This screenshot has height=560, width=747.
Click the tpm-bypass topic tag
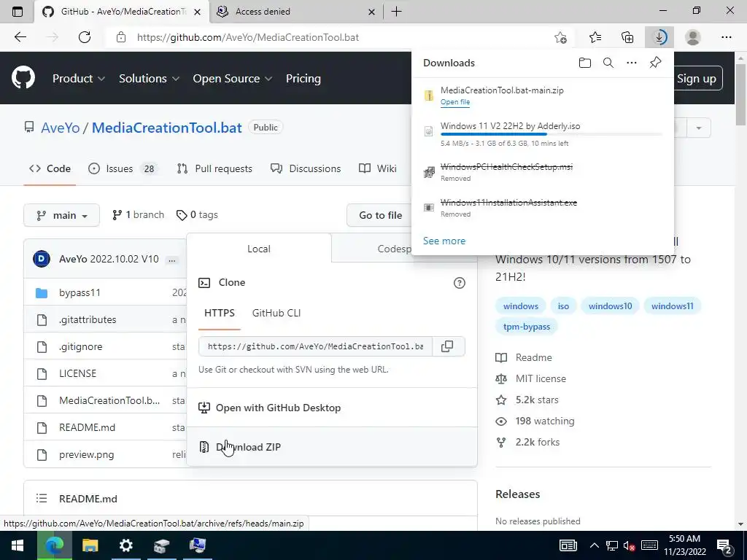(527, 327)
